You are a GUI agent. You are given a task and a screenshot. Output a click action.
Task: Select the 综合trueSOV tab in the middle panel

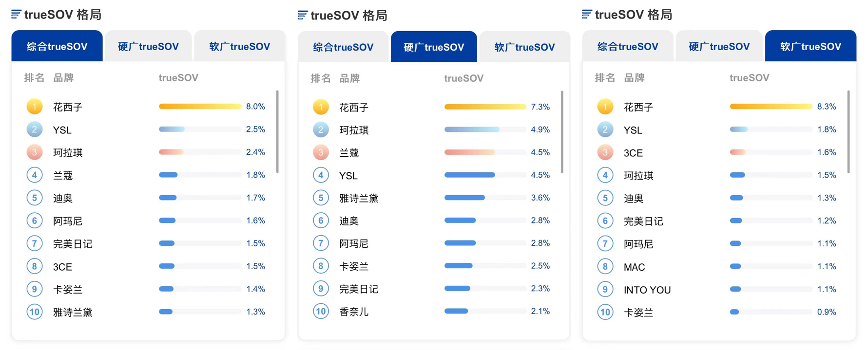pos(343,47)
